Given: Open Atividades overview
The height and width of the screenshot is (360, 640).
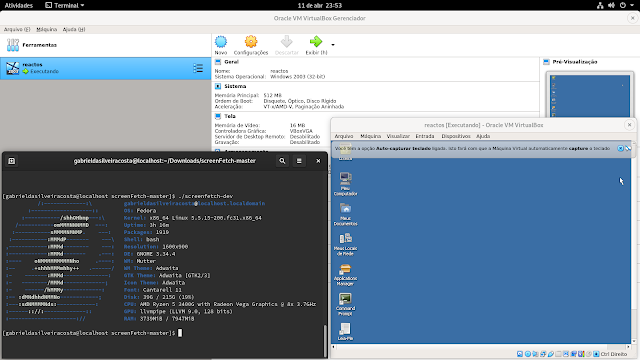Looking at the screenshot, I should pos(18,5).
